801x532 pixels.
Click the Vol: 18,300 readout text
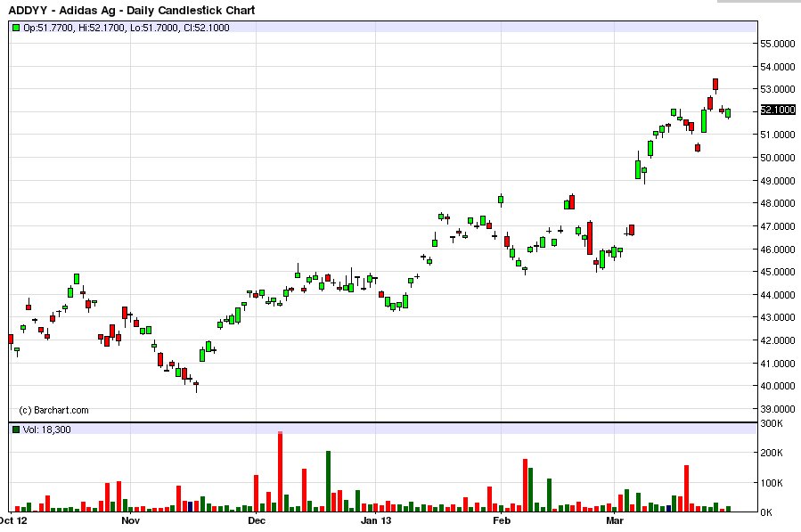point(47,430)
